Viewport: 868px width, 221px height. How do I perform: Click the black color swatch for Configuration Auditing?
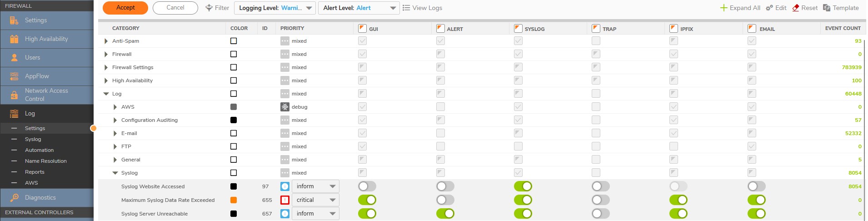[234, 120]
